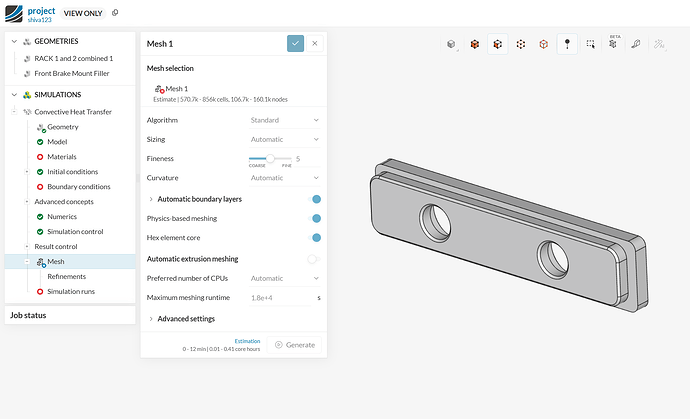Screen dimensions: 690x419
Task: Expand Advanced settings section
Action: 151,319
